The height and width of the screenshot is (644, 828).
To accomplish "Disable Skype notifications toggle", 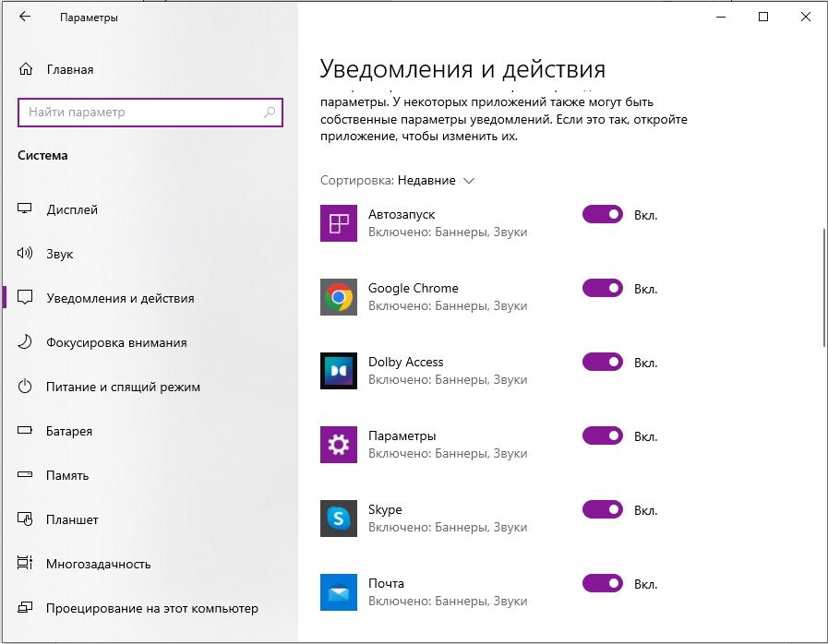I will coord(603,509).
